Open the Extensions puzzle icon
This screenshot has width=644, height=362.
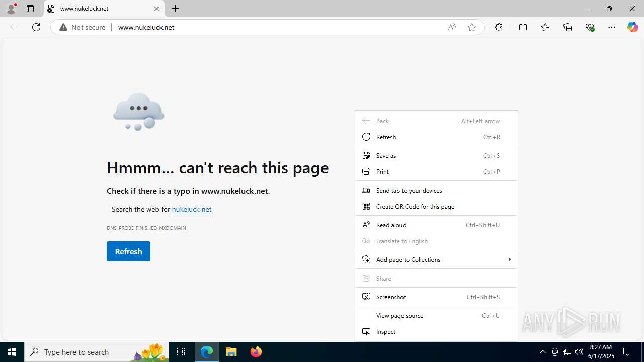pyautogui.click(x=499, y=27)
